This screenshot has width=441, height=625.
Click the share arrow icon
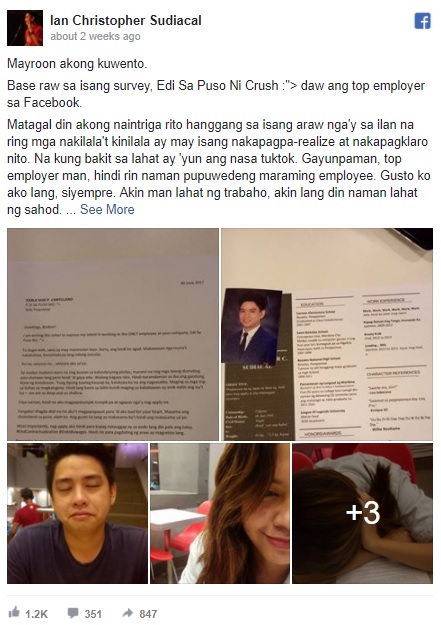tap(128, 613)
